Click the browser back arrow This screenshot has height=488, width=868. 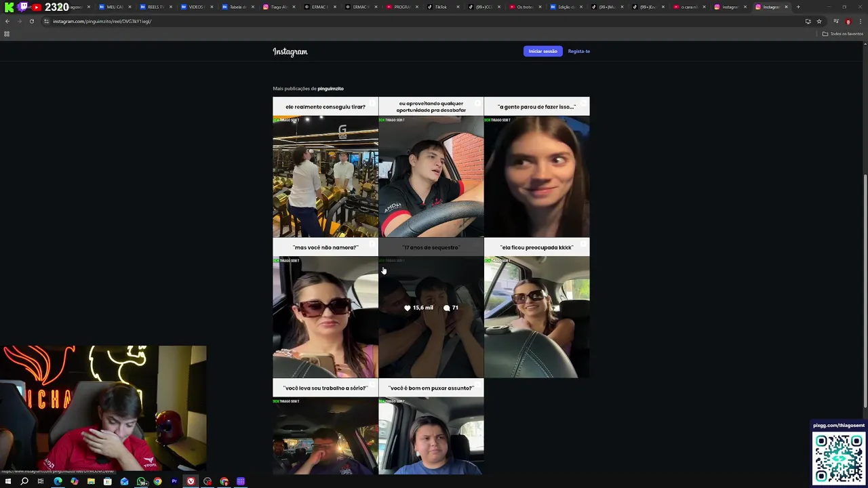[x=7, y=21]
